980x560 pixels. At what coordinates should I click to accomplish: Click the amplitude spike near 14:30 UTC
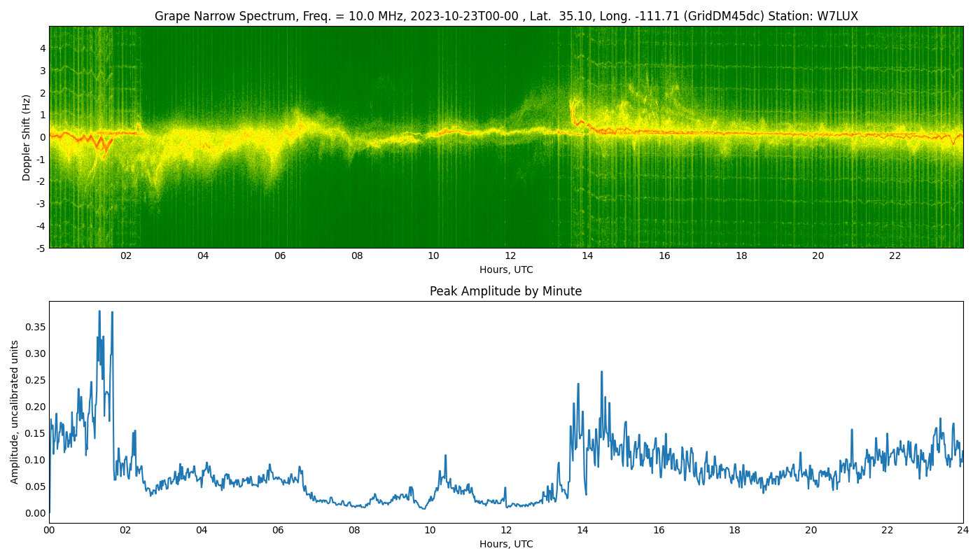601,372
